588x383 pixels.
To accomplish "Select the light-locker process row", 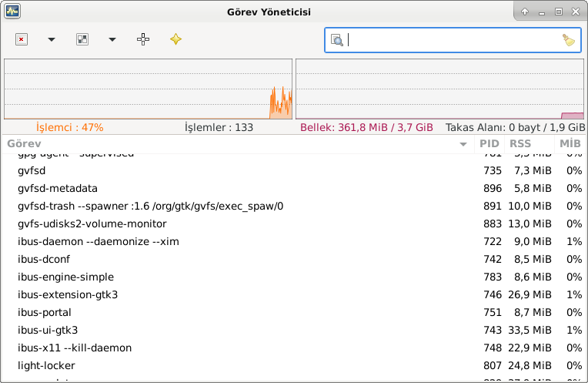I will (294, 365).
